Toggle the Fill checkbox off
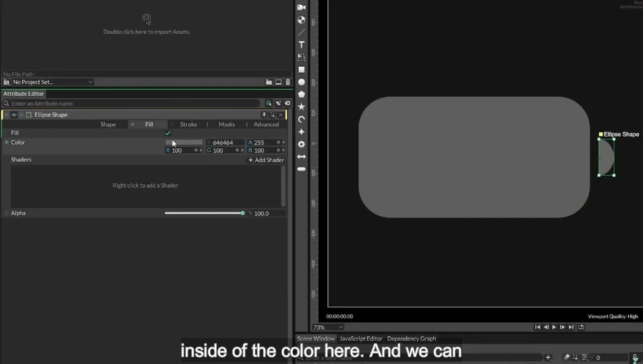The height and width of the screenshot is (364, 643). tap(168, 133)
